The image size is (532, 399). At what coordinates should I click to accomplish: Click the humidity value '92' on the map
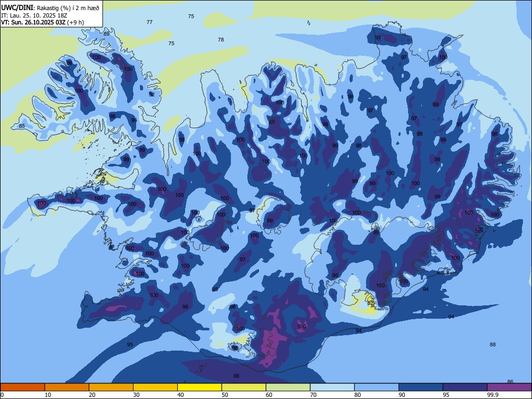[152, 95]
